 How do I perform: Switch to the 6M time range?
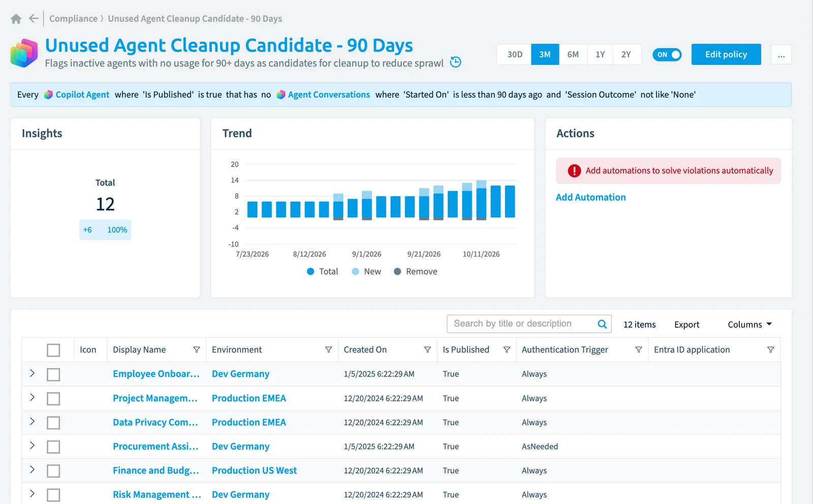(573, 54)
